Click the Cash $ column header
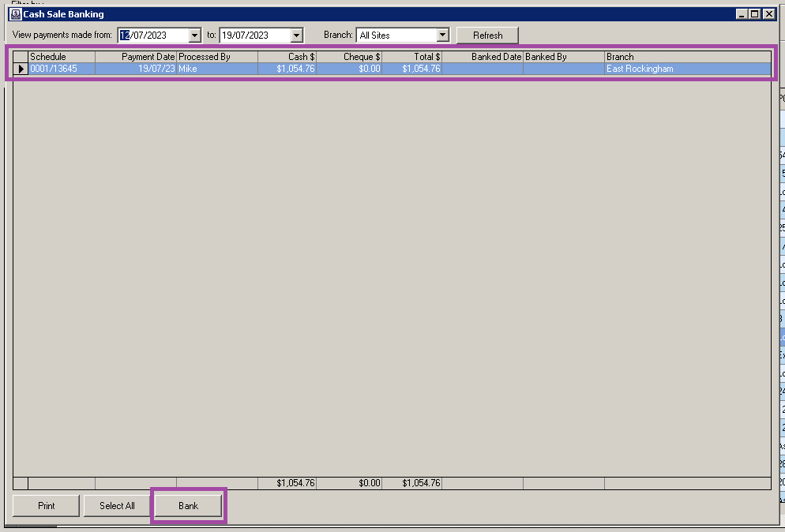This screenshot has height=532, width=785. 287,57
